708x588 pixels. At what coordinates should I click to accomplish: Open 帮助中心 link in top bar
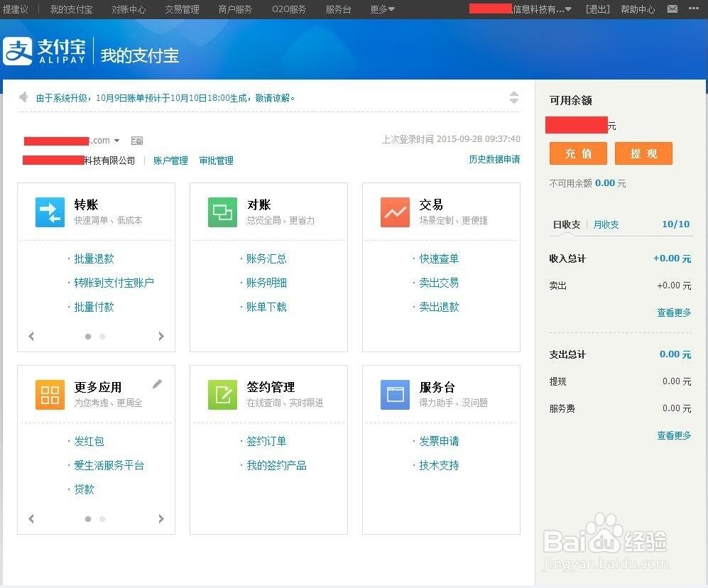(638, 9)
